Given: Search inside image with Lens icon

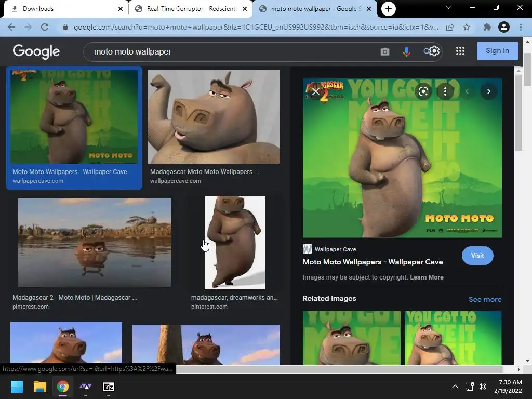Looking at the screenshot, I should 423,91.
